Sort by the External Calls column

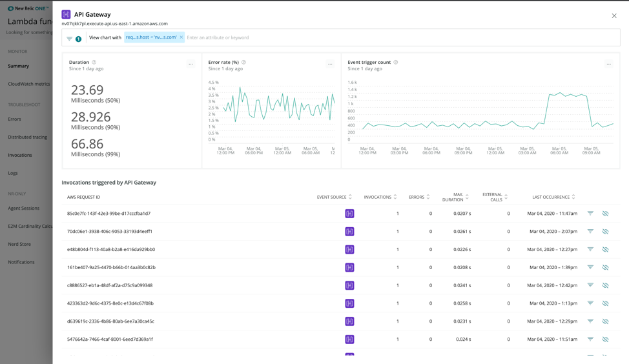pyautogui.click(x=495, y=197)
